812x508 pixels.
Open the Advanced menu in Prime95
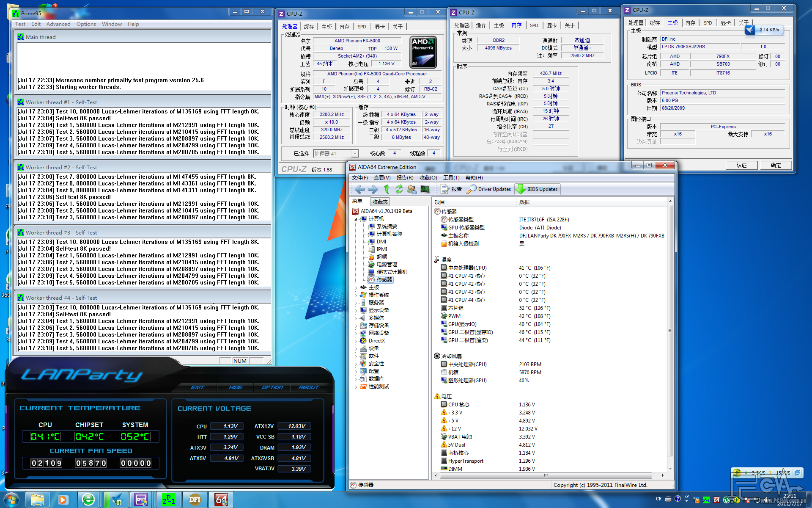pyautogui.click(x=58, y=24)
